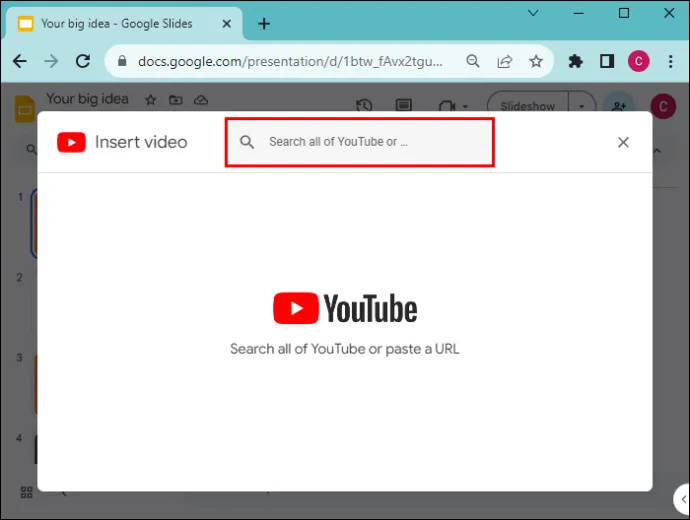The width and height of the screenshot is (690, 520).
Task: Start the Slideshow button
Action: pyautogui.click(x=528, y=106)
